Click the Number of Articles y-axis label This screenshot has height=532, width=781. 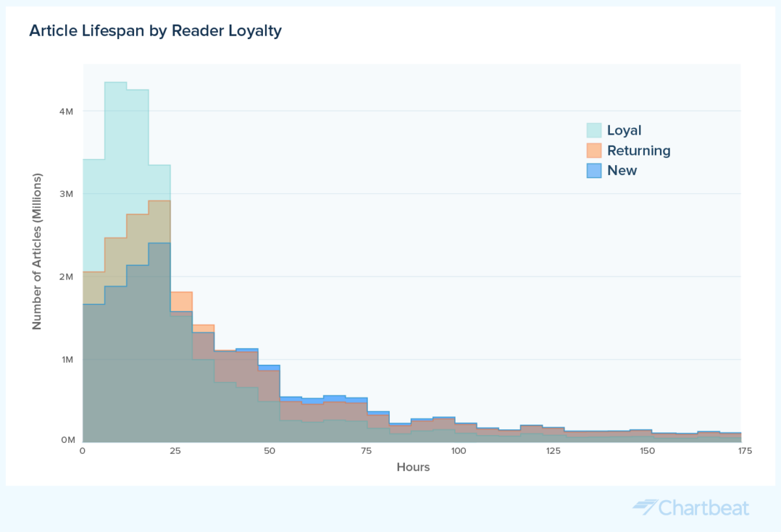coord(37,251)
